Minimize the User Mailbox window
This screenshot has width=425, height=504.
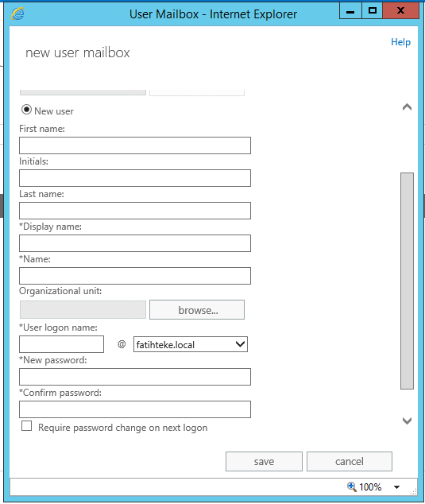coord(350,11)
